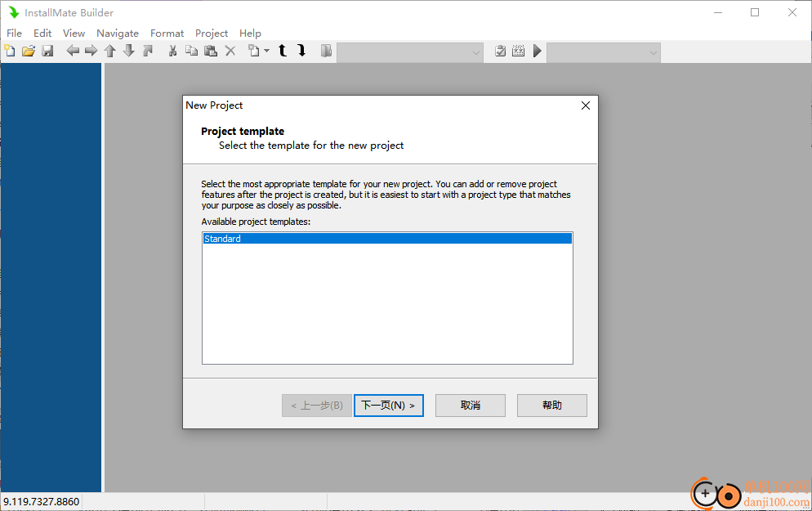Open the Help menu
This screenshot has height=511, width=812.
pos(250,34)
